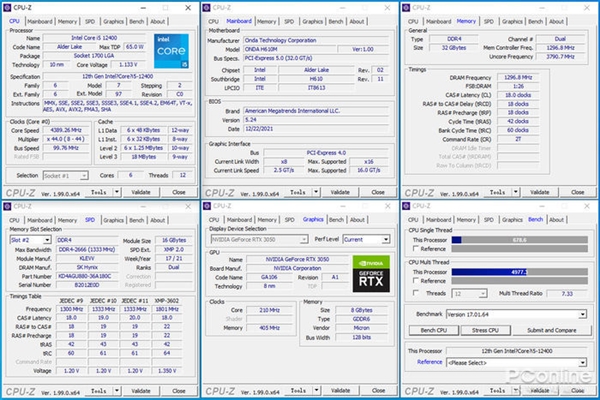Image resolution: width=600 pixels, height=400 pixels.
Task: Click the Memory Size value 32 GBytes
Action: [454, 48]
